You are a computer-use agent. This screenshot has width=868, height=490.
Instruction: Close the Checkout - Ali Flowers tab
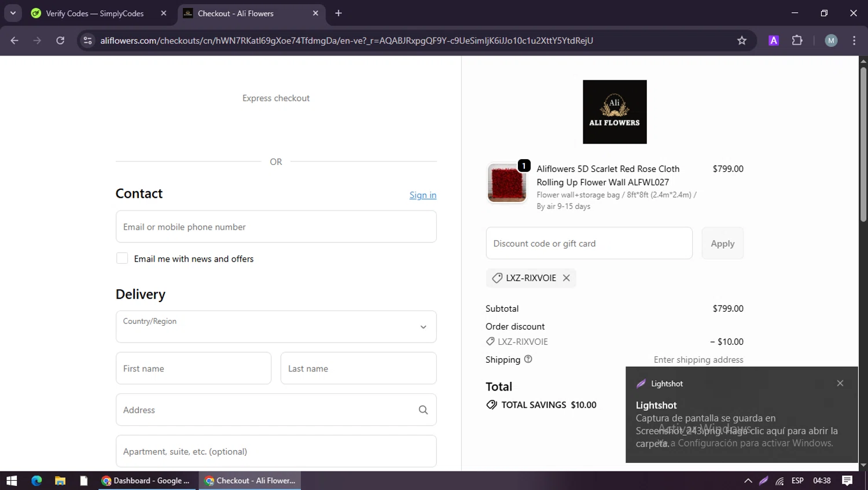tap(315, 13)
